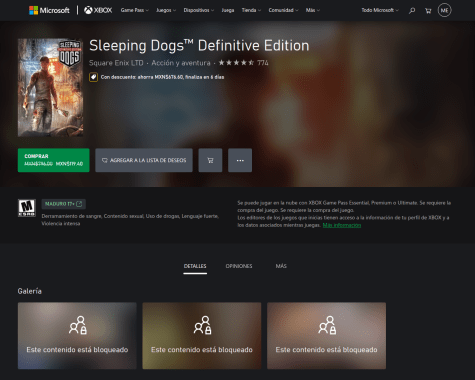Click the discount tag icon

(x=93, y=77)
